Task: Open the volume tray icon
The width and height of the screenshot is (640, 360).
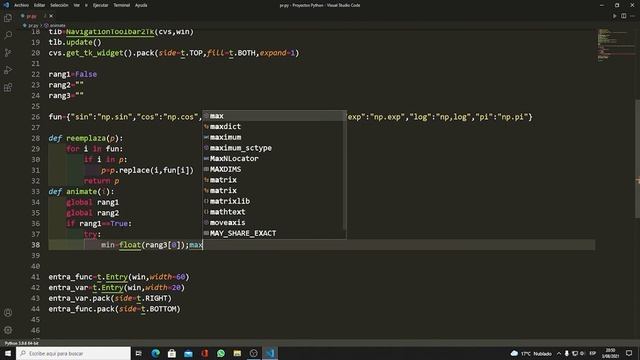Action: point(582,353)
